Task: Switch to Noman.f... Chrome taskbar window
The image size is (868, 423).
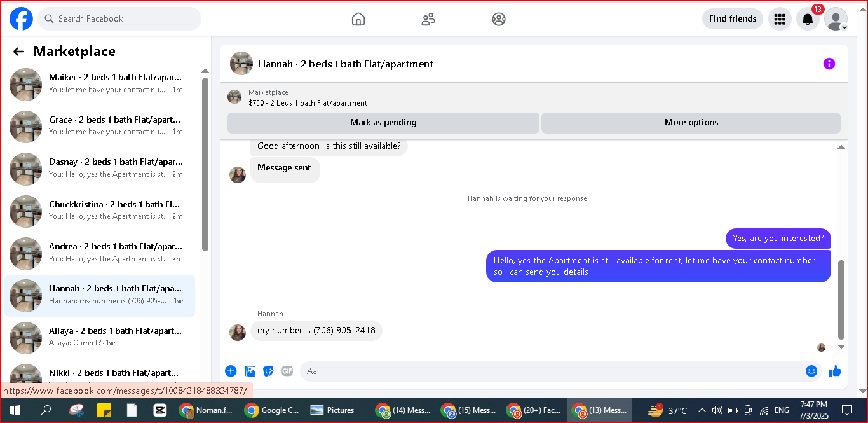Action: [x=207, y=410]
